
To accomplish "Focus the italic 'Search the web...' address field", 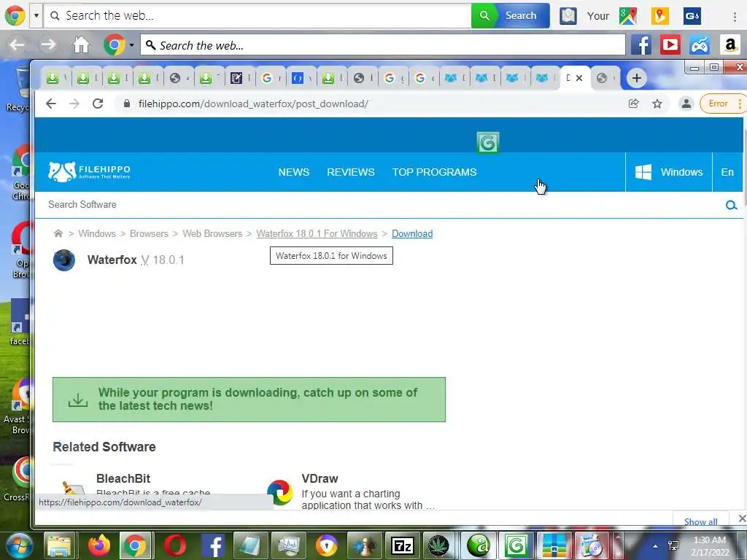I will pos(382,45).
